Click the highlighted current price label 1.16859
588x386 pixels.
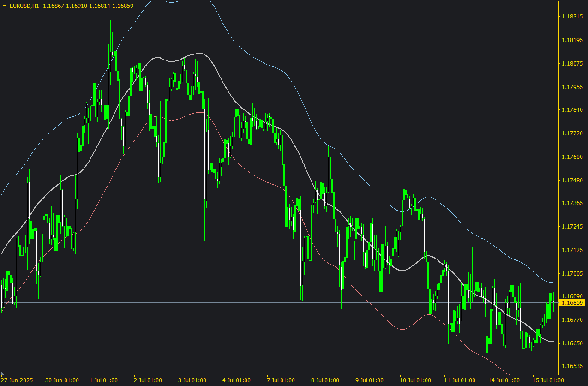click(x=572, y=302)
